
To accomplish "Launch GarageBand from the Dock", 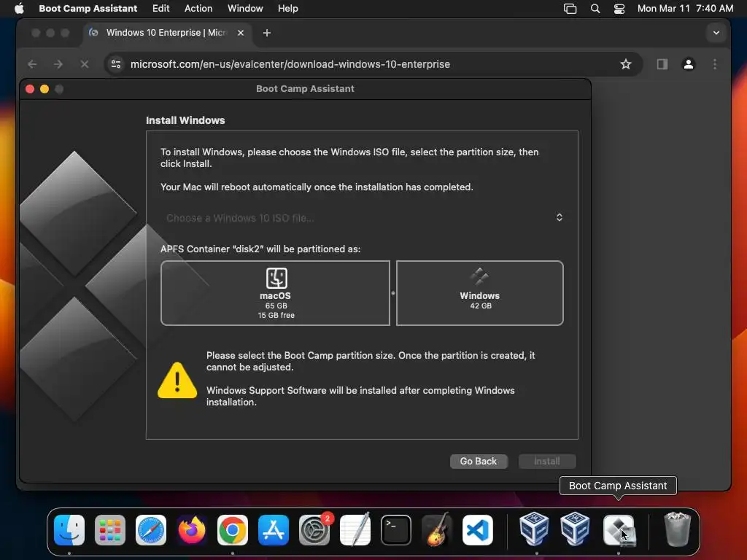I will point(437,530).
